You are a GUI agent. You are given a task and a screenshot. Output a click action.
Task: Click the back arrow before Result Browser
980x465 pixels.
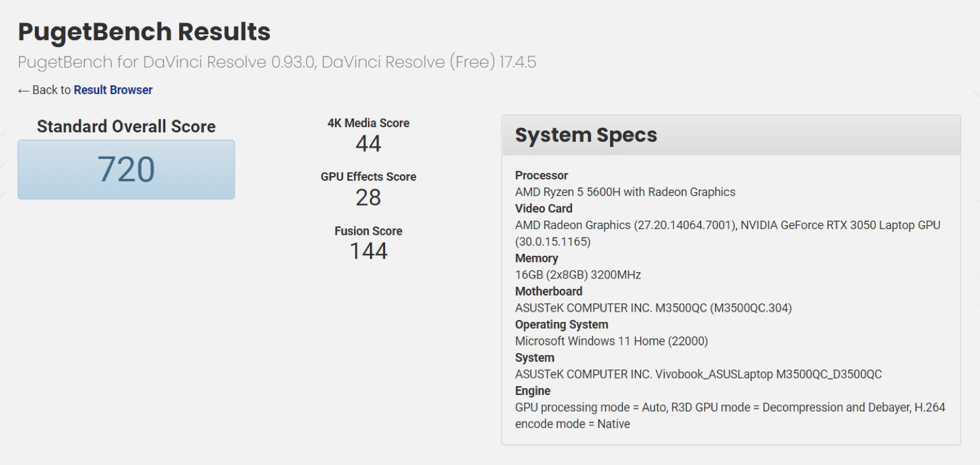coord(24,90)
